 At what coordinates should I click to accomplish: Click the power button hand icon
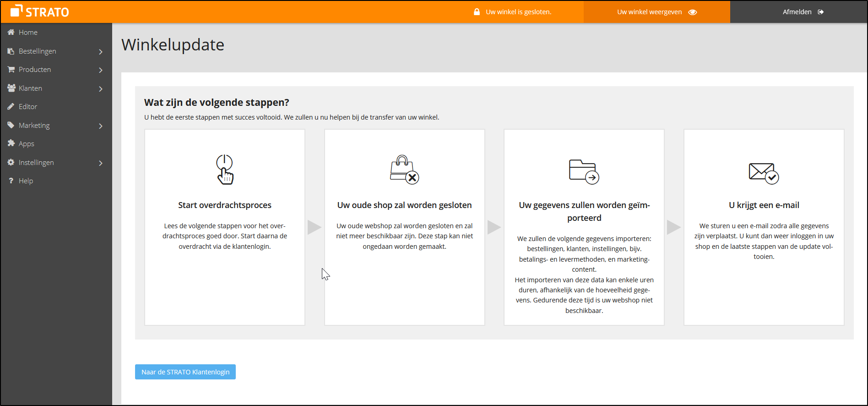pyautogui.click(x=225, y=170)
